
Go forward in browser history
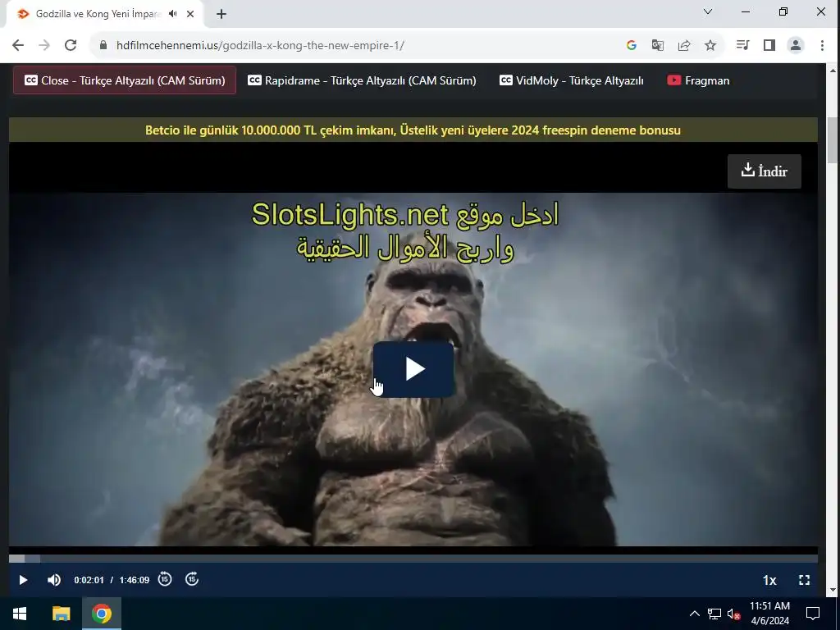pos(44,46)
